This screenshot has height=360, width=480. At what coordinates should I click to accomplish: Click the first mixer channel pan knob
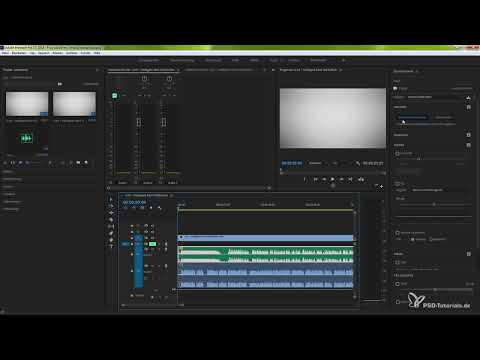click(144, 79)
